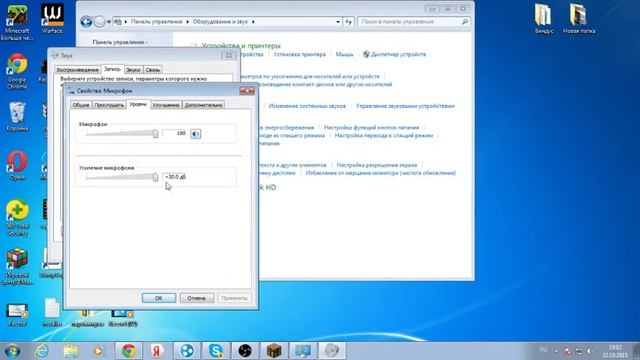640x360 pixels.
Task: Switch to Воспроизведение tab in Звук window
Action: (78, 70)
